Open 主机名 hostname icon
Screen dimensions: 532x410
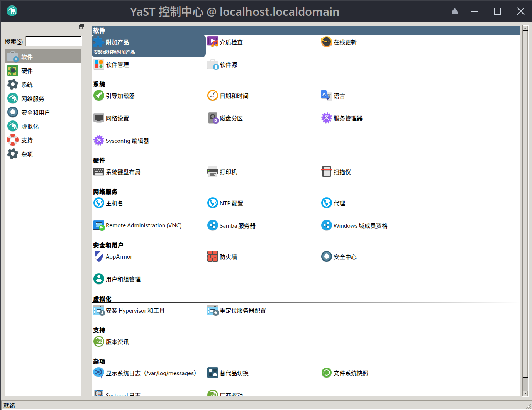coord(99,203)
